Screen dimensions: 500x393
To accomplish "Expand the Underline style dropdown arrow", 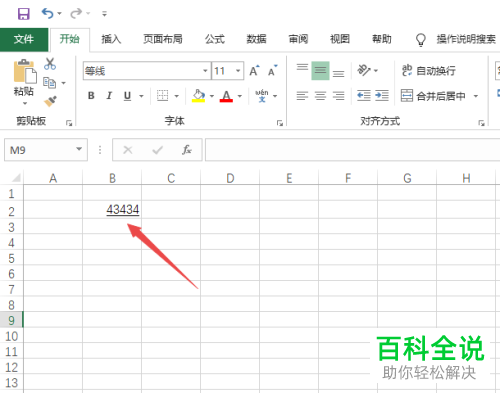I will coord(141,96).
